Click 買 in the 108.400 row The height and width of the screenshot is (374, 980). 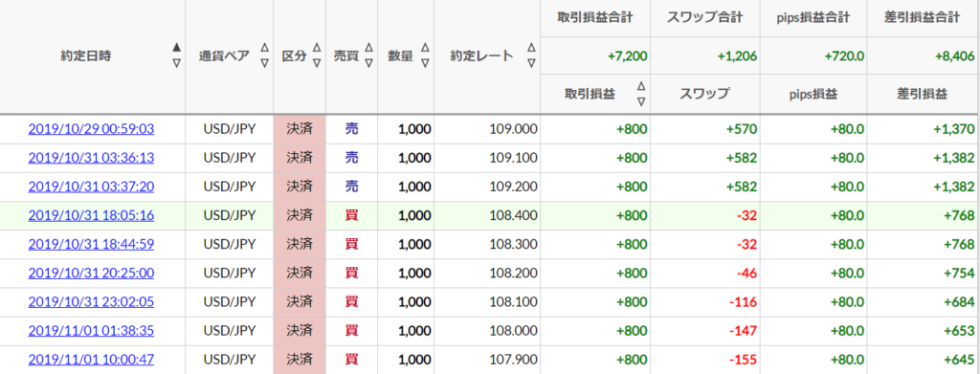(352, 215)
